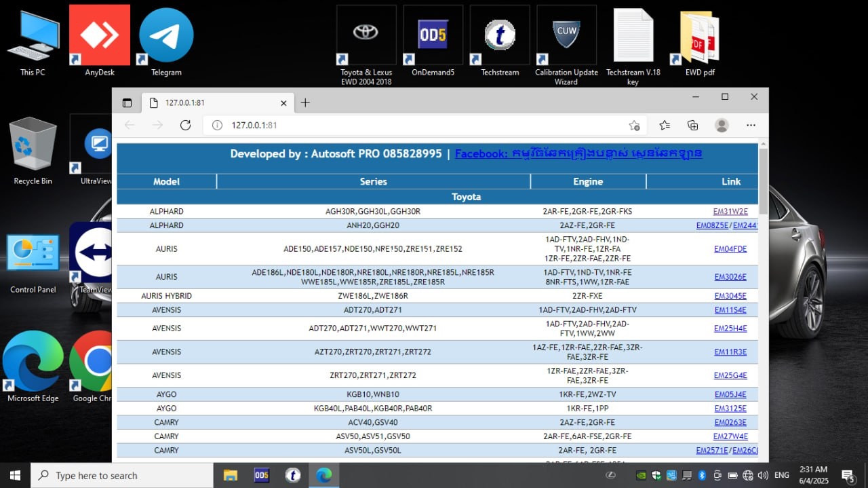
Task: Click the Series column header
Action: [x=374, y=181]
